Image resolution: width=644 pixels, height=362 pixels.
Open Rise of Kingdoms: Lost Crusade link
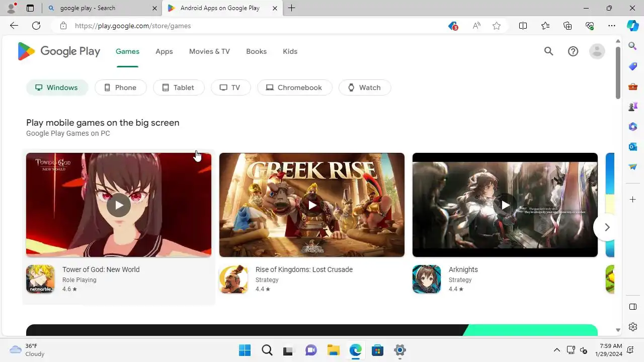pos(304,269)
